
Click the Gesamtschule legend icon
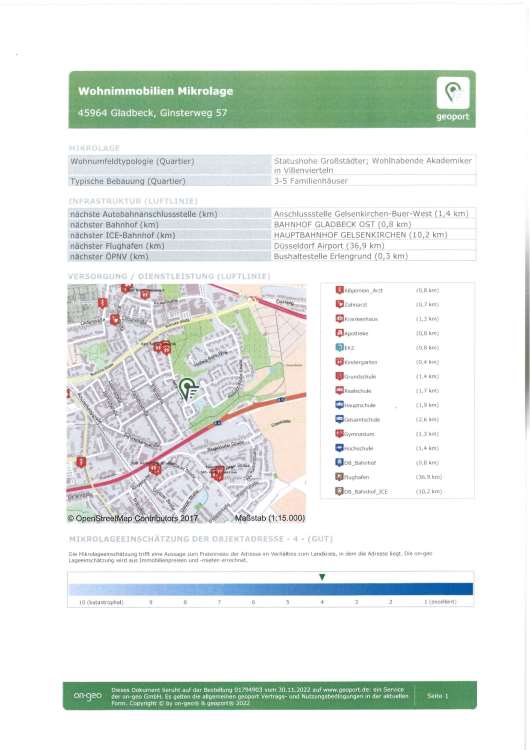click(x=340, y=419)
